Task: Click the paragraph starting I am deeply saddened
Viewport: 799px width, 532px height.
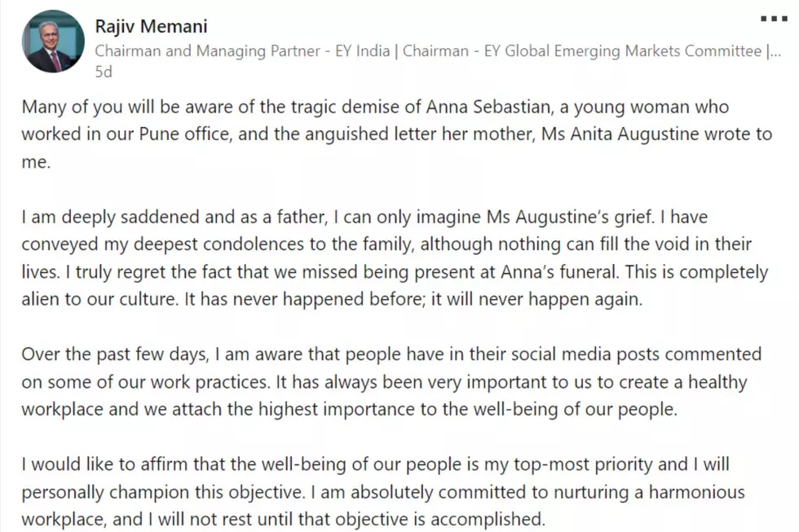Action: (395, 258)
